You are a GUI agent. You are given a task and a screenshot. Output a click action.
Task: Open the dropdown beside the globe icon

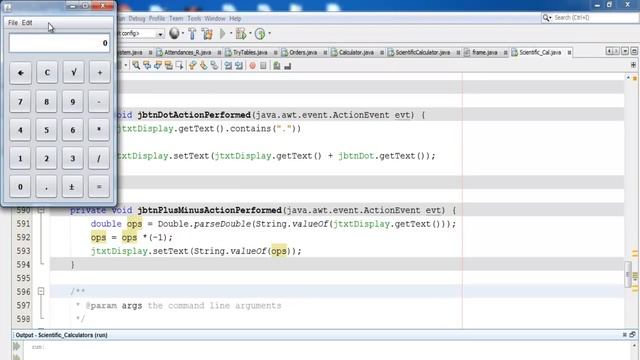pyautogui.click(x=182, y=33)
